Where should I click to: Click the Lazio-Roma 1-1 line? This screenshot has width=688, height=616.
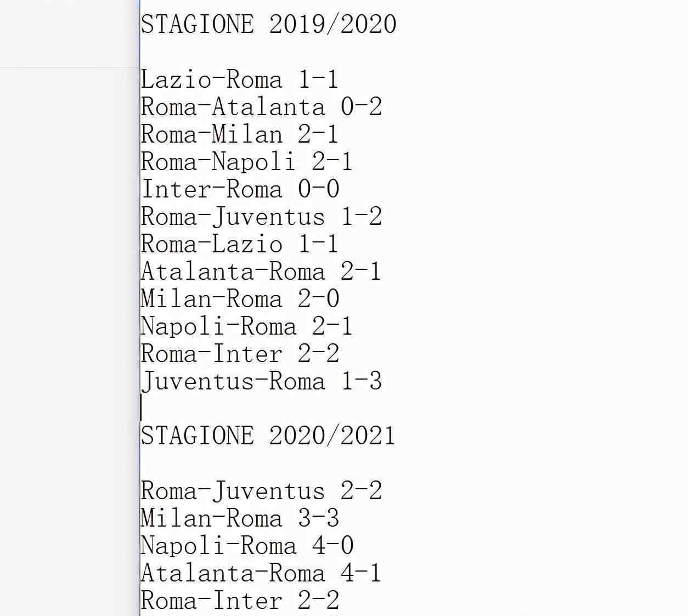pos(240,80)
